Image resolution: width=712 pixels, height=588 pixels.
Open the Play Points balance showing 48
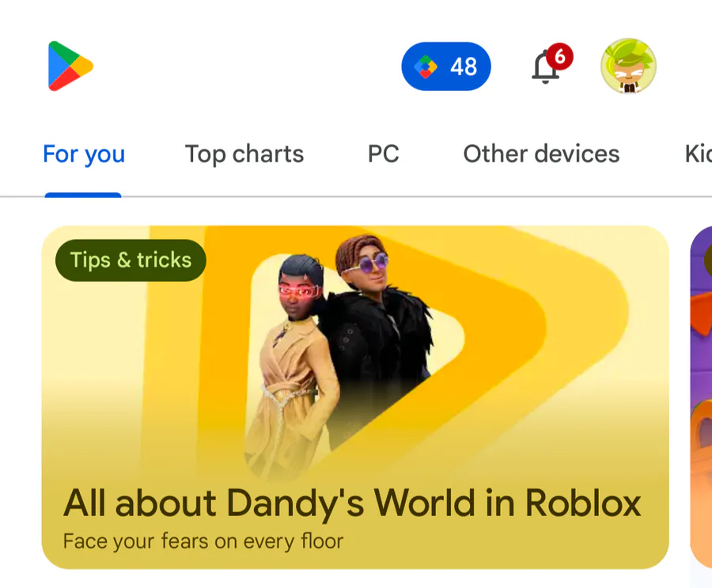(x=446, y=66)
